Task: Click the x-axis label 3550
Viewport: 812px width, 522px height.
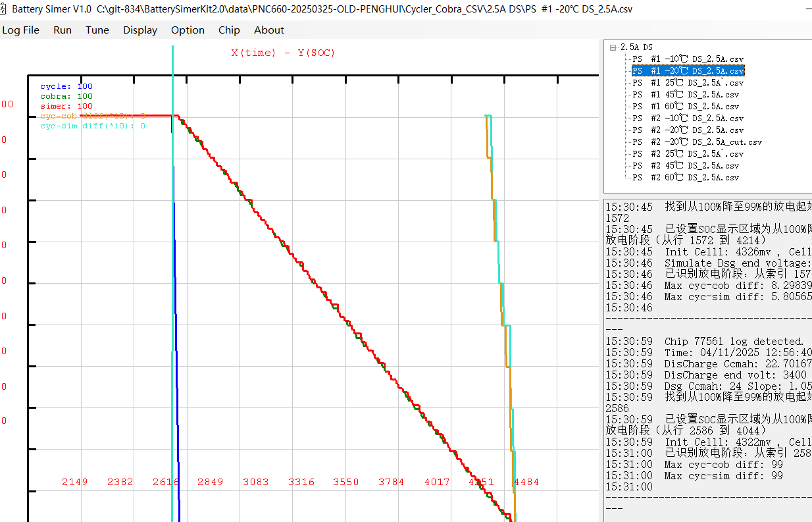Action: tap(346, 482)
